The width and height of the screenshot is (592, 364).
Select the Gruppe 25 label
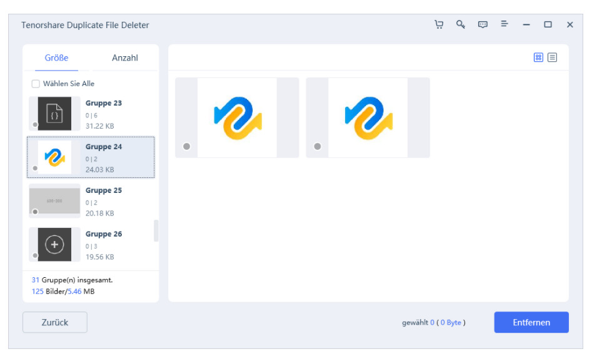(103, 190)
